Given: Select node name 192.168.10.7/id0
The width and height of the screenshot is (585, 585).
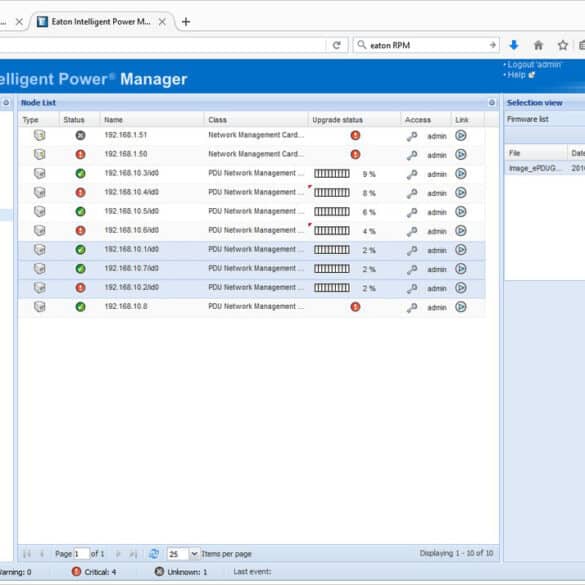Looking at the screenshot, I should tap(131, 268).
